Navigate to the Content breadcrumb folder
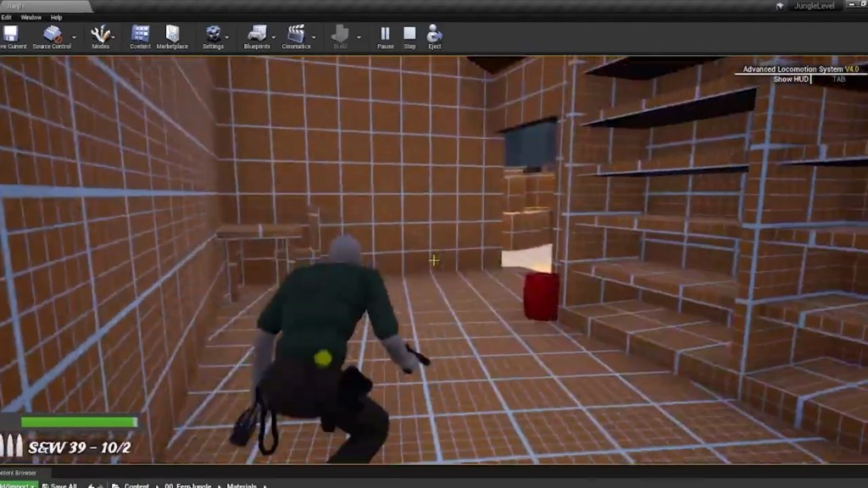The width and height of the screenshot is (868, 488). point(136,485)
